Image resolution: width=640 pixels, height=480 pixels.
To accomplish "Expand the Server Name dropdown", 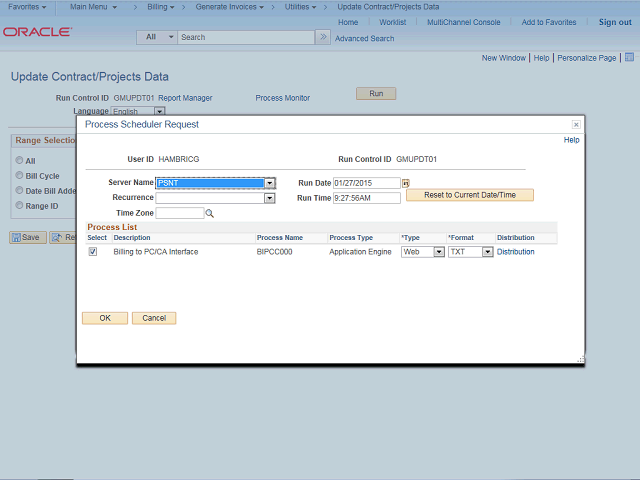I will pyautogui.click(x=270, y=183).
